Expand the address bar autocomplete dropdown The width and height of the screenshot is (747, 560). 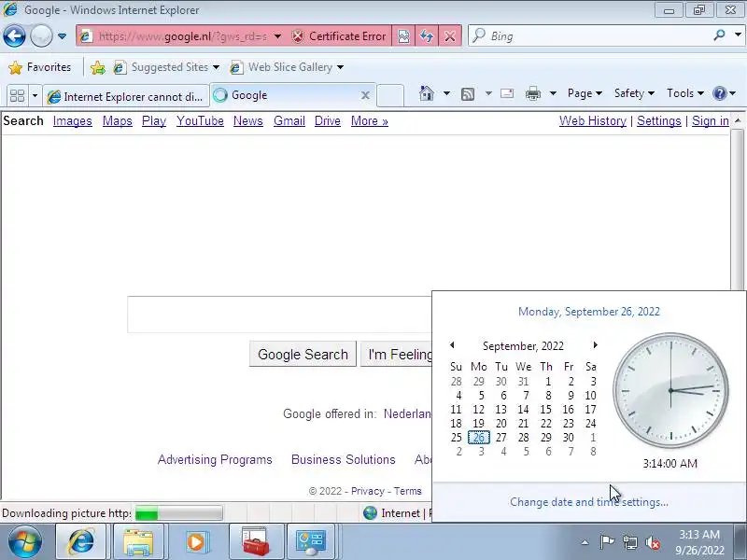[x=277, y=36]
